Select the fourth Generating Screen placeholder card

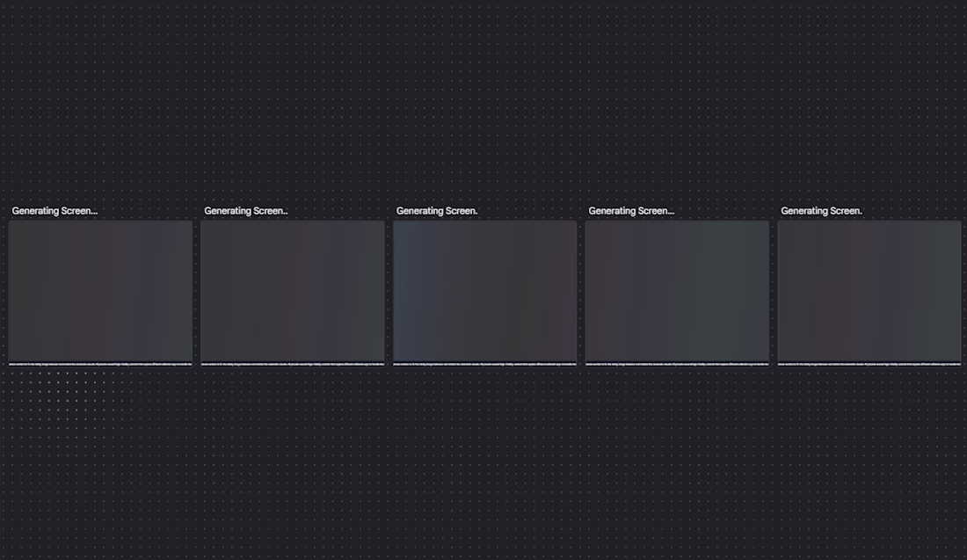tap(677, 293)
